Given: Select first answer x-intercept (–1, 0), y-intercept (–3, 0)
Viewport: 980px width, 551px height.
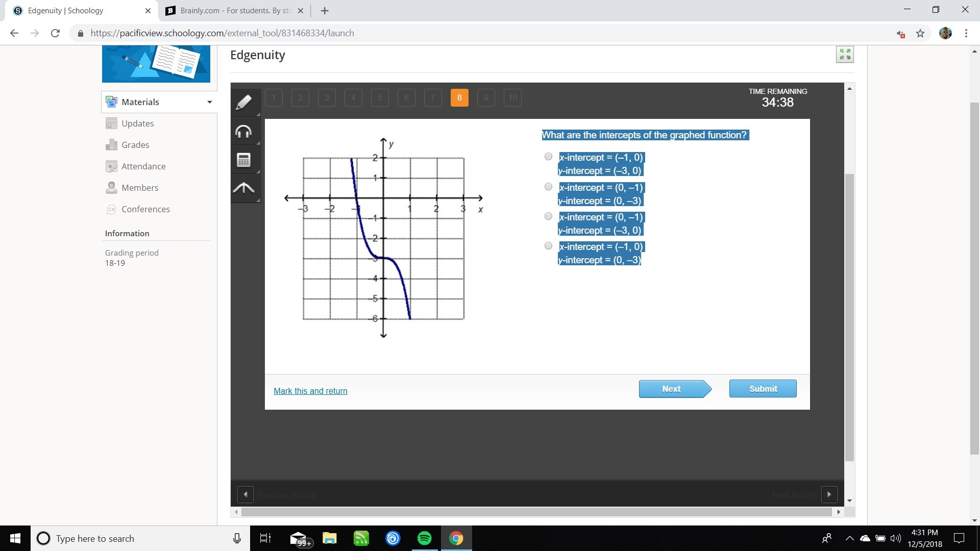Looking at the screenshot, I should (x=548, y=157).
